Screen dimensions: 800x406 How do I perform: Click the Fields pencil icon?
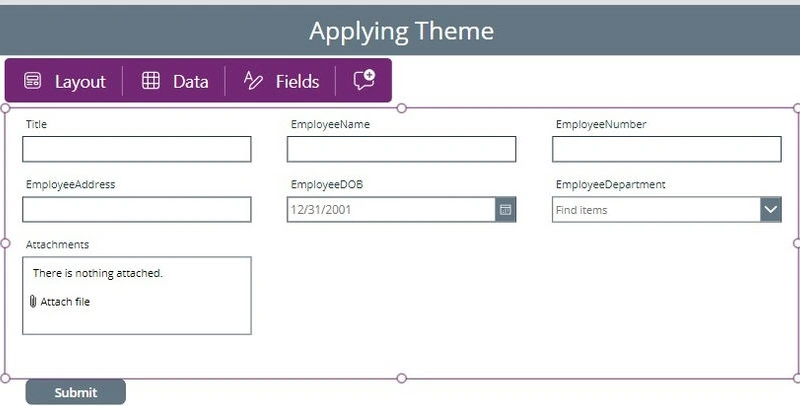coord(253,81)
